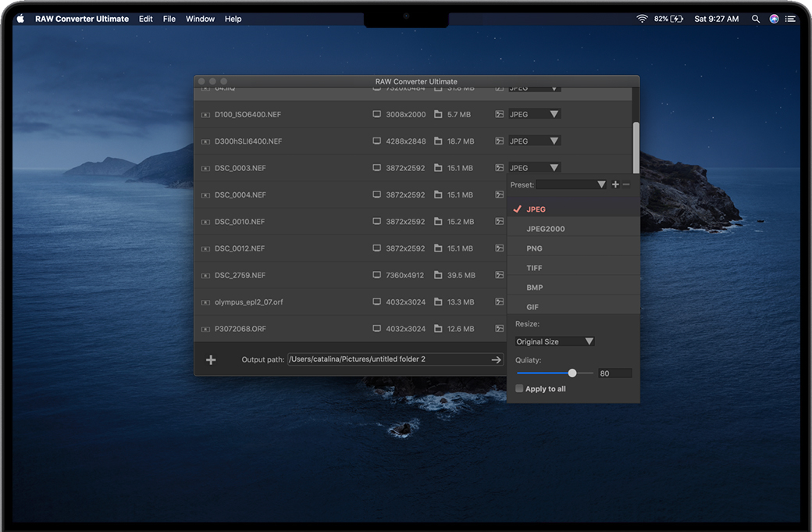Click folder size icon for DSC_2759.NEF
The height and width of the screenshot is (532, 812).
[x=438, y=276]
